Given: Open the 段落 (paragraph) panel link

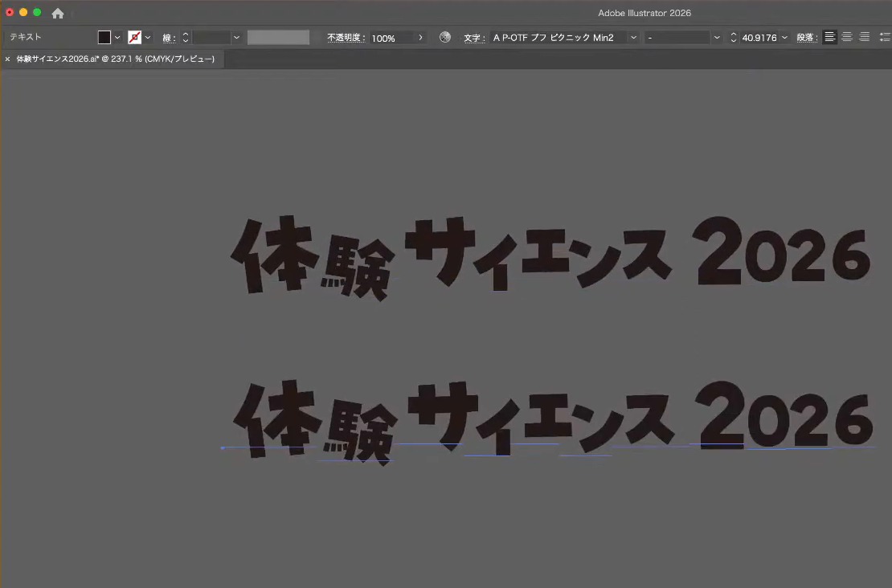Looking at the screenshot, I should pyautogui.click(x=807, y=38).
